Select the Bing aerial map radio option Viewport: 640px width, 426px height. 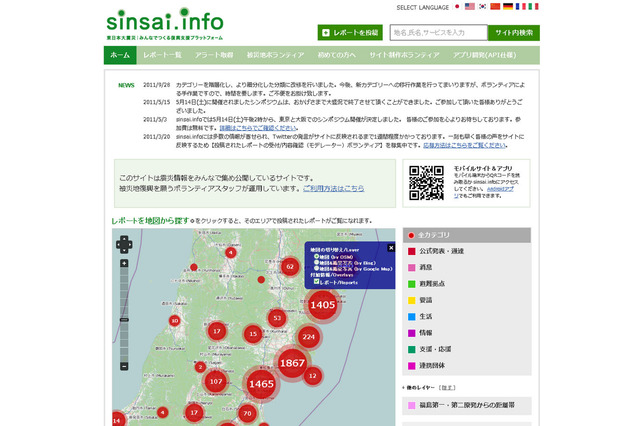pos(316,263)
